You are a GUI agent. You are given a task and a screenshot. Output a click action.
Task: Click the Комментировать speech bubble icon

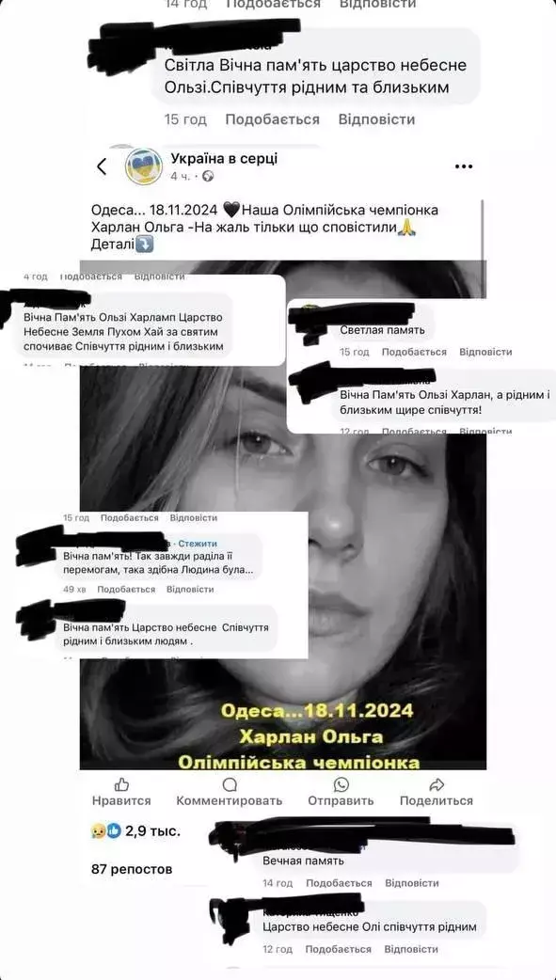230,784
